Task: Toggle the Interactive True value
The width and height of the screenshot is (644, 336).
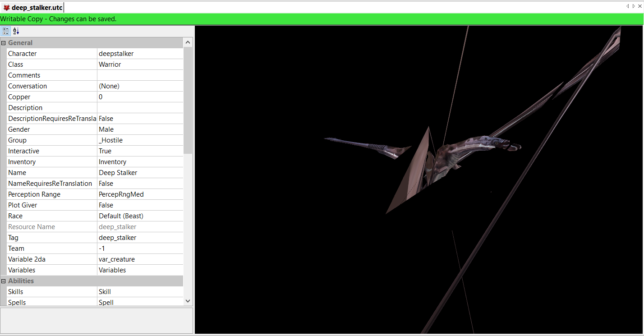Action: point(140,151)
